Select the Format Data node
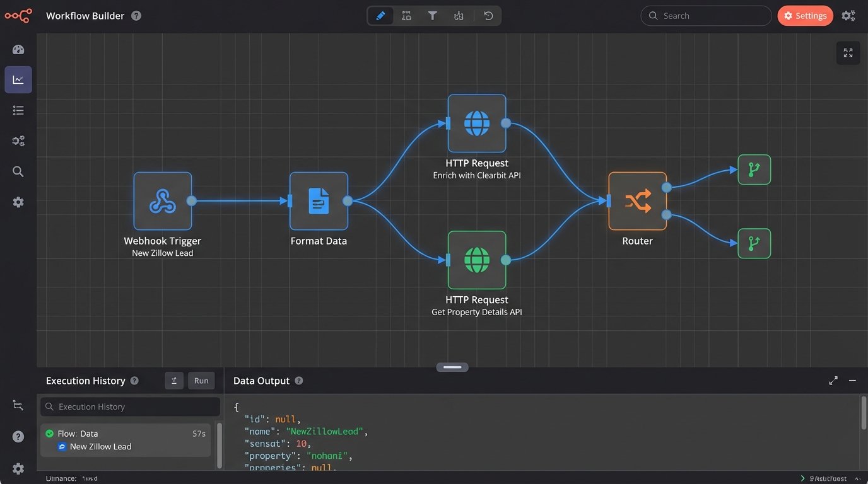 tap(319, 201)
